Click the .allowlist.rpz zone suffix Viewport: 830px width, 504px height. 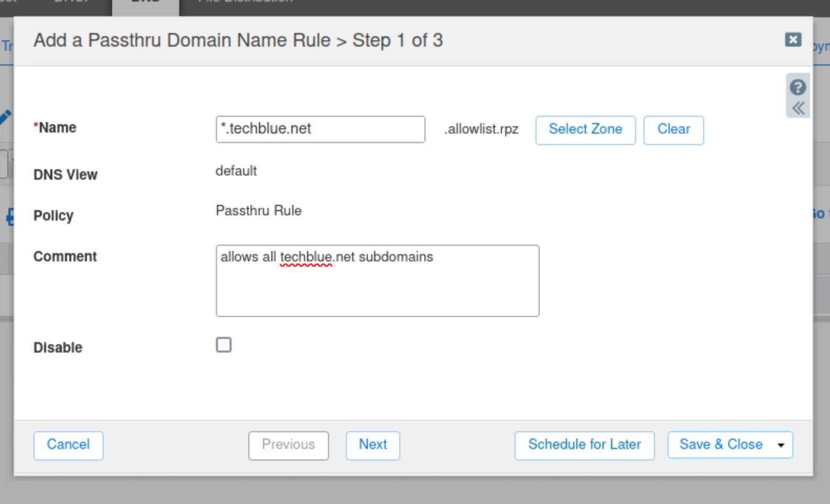(x=482, y=129)
